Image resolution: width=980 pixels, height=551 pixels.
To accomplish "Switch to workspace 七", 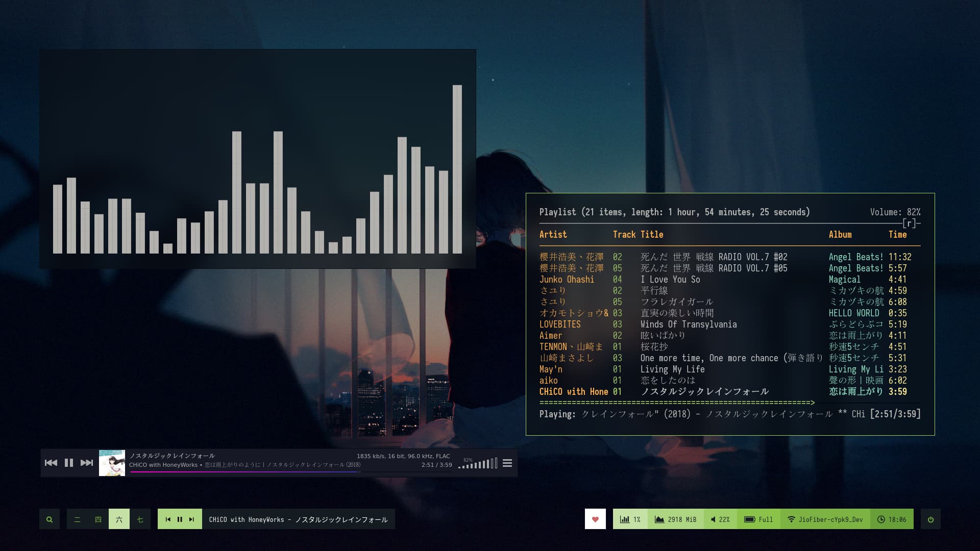I will click(x=140, y=519).
